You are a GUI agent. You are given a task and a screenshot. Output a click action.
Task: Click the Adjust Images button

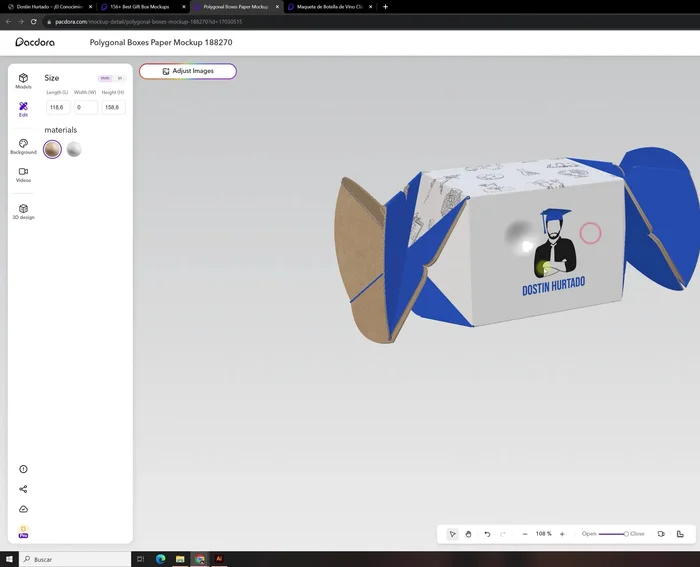(x=188, y=71)
